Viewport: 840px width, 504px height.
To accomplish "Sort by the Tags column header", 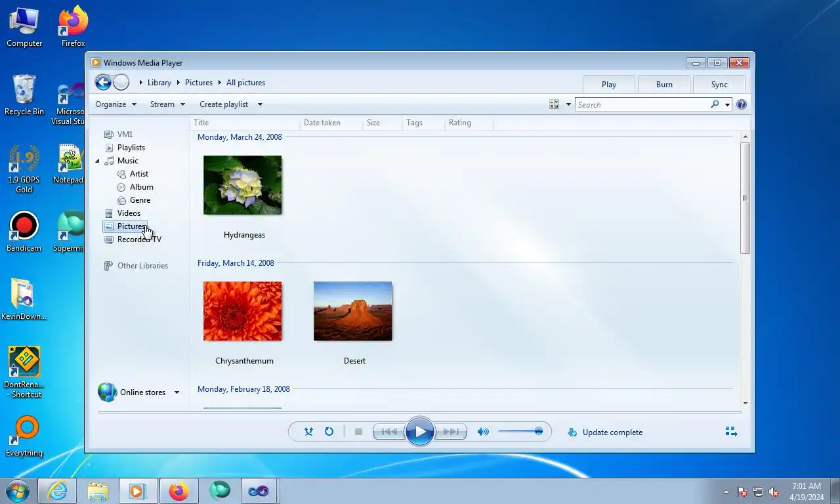I will [423, 123].
